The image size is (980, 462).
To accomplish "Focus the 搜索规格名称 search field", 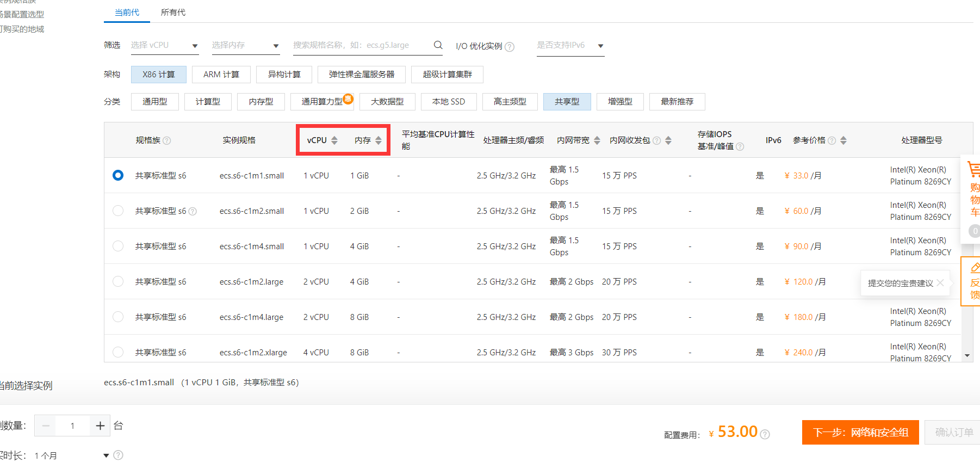I will coord(362,45).
